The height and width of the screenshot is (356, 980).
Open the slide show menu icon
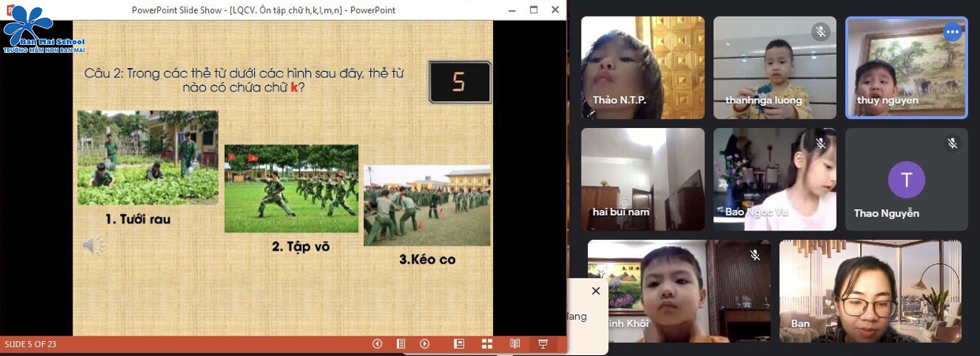coord(401,344)
